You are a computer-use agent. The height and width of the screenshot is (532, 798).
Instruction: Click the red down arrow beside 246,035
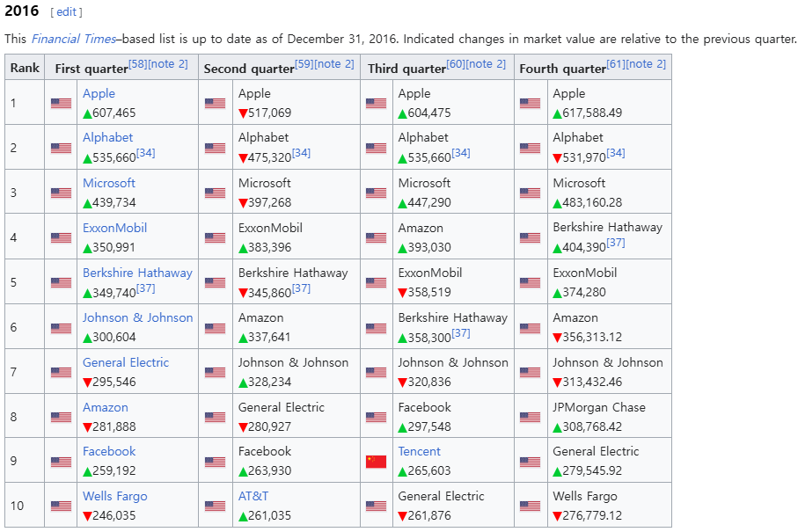point(87,516)
